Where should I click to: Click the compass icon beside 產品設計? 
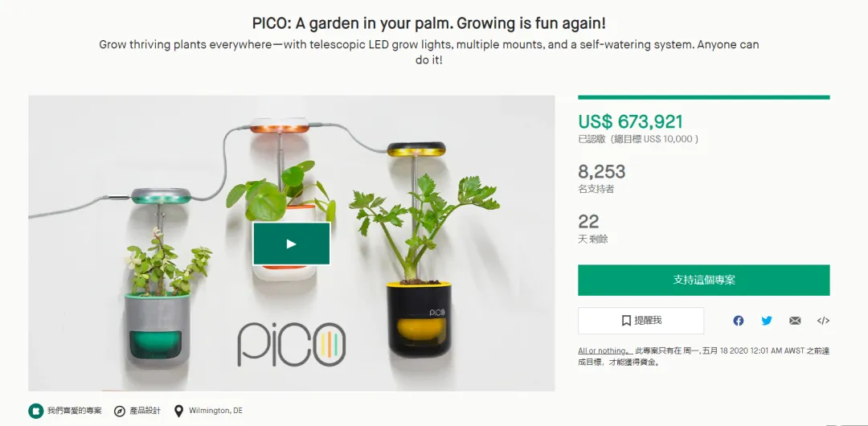point(120,411)
